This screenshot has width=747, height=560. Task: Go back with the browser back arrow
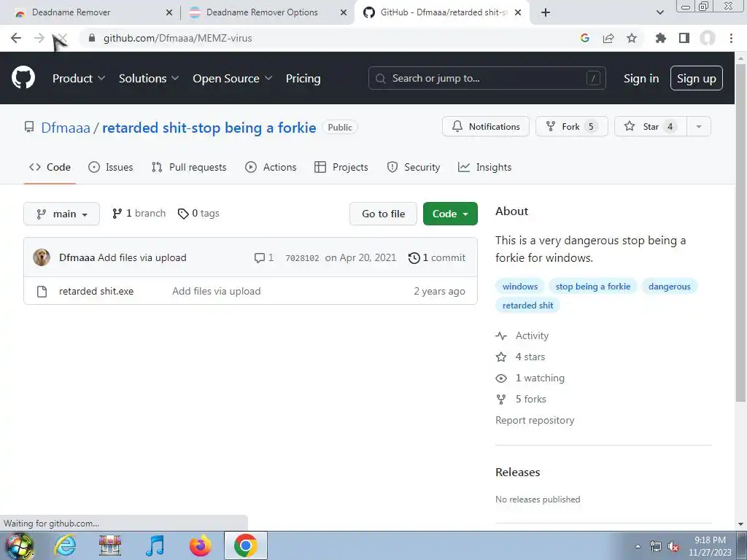tap(16, 38)
